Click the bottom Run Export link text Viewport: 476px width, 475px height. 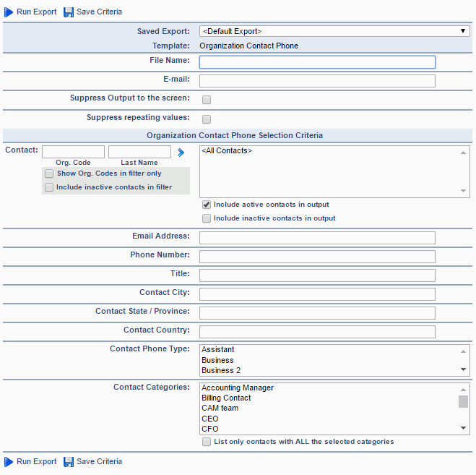click(x=36, y=461)
